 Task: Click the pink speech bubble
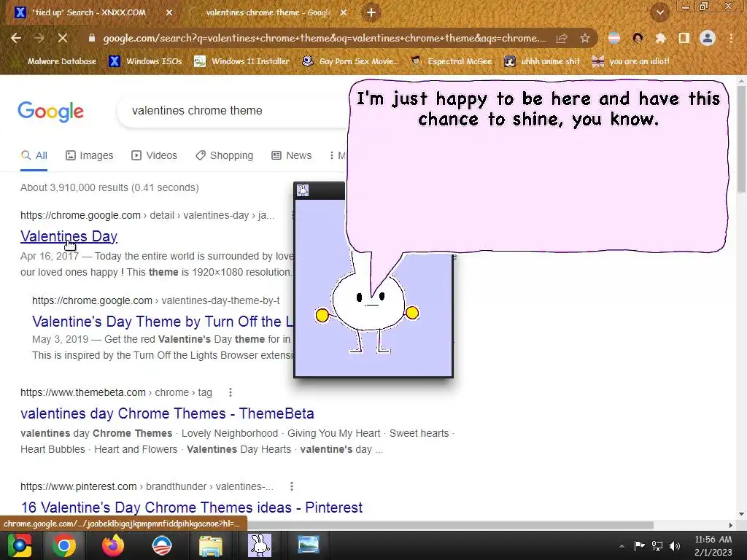[538, 167]
